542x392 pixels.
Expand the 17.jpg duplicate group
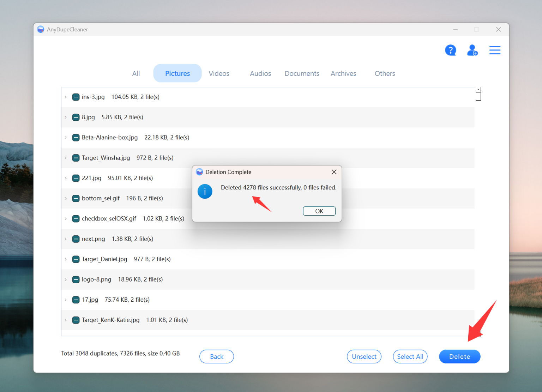click(x=66, y=300)
